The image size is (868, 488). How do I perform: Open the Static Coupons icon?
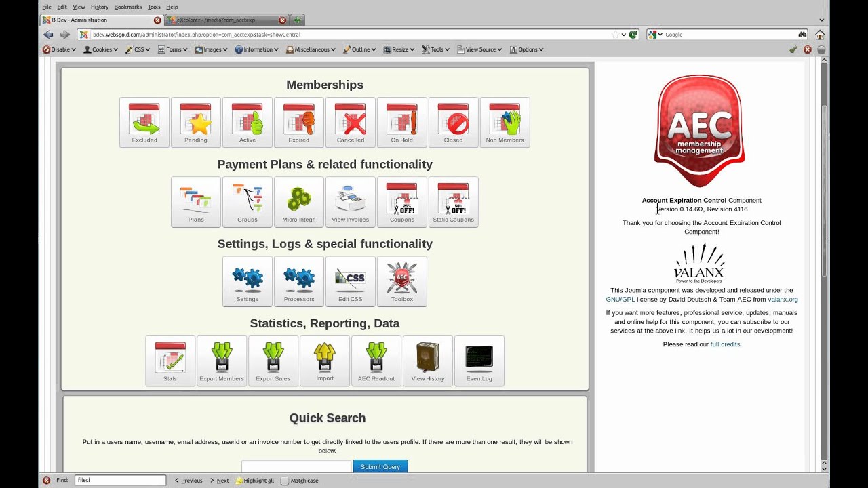pyautogui.click(x=454, y=202)
